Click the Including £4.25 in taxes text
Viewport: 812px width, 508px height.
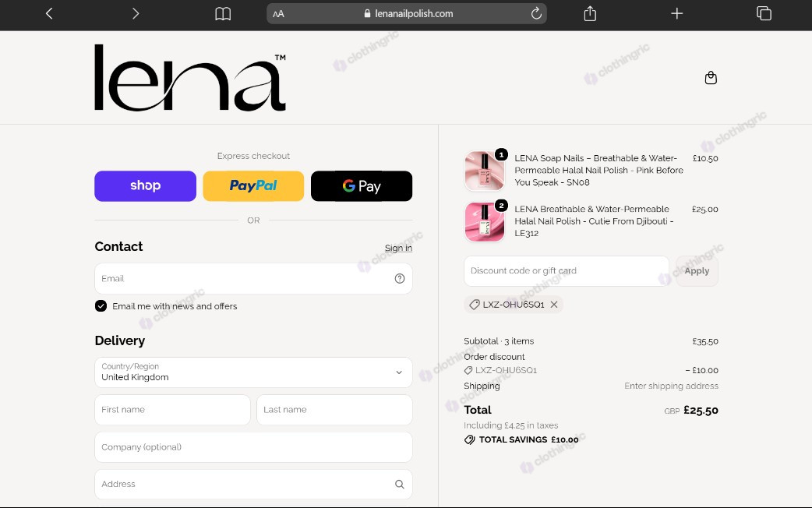click(x=510, y=425)
